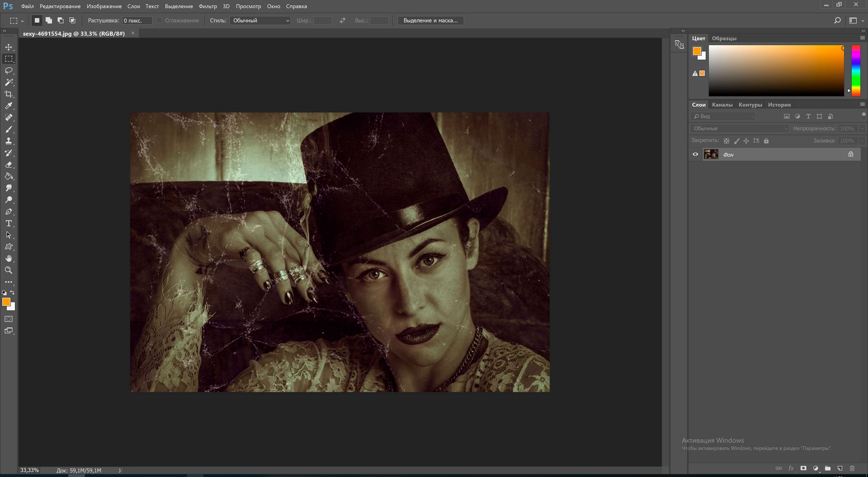This screenshot has width=868, height=477.
Task: Select the Lasso tool
Action: [9, 70]
